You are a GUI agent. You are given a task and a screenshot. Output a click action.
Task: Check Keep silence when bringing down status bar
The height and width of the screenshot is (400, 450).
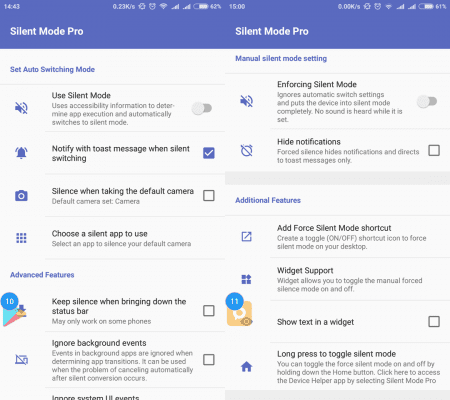(x=209, y=311)
